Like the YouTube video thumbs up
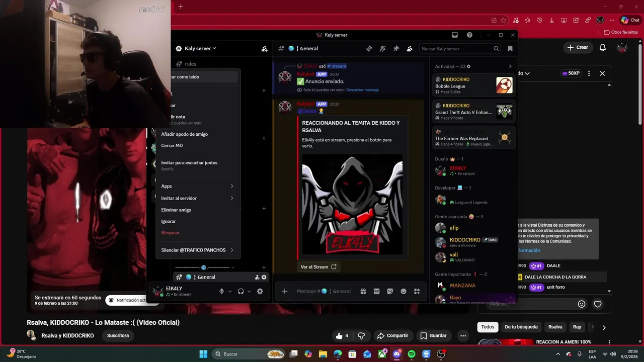 [x=342, y=335]
